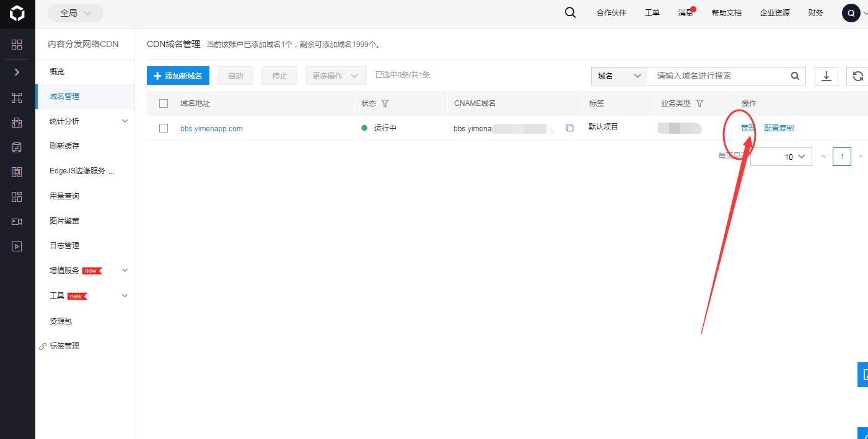The image size is (868, 439).
Task: Expand 统计分析 submenu
Action: [x=125, y=121]
